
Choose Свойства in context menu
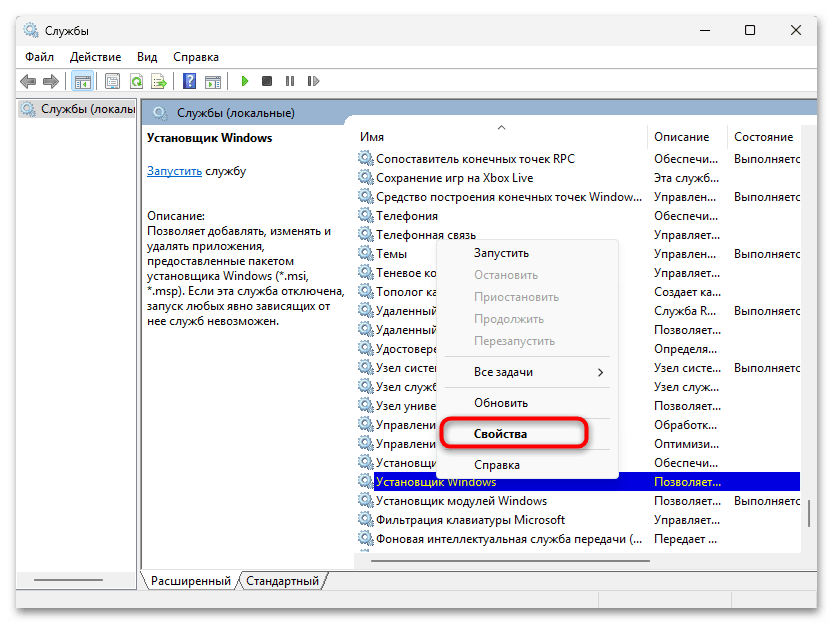(x=514, y=434)
